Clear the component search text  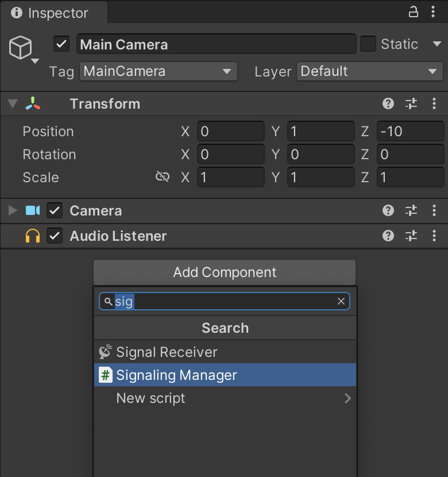point(341,302)
